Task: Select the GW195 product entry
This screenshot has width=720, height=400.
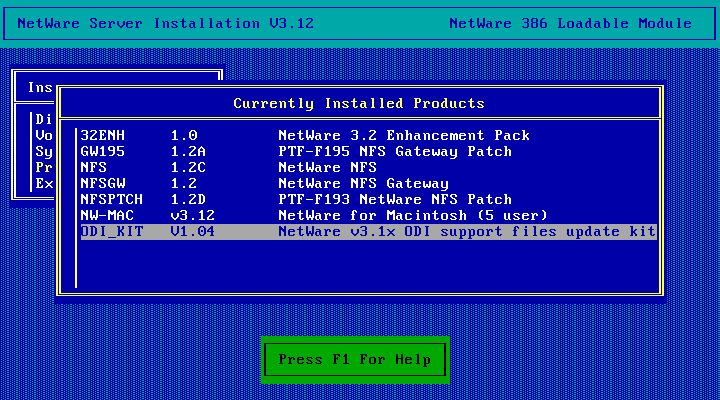Action: pyautogui.click(x=368, y=152)
